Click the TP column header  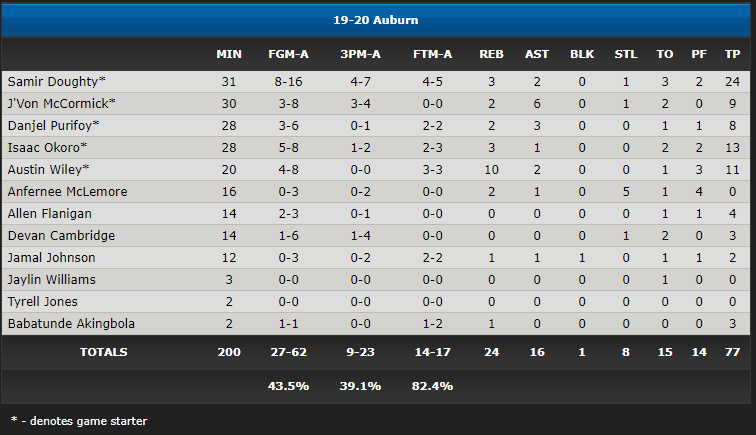pos(732,54)
